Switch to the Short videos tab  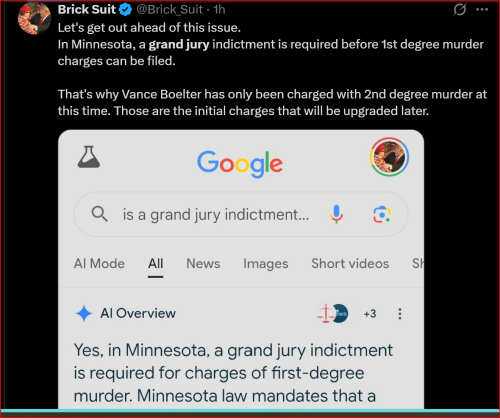(x=350, y=263)
